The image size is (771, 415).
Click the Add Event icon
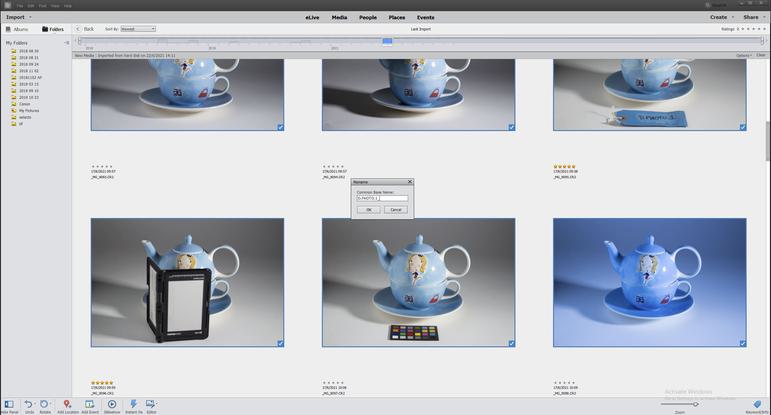pos(90,404)
